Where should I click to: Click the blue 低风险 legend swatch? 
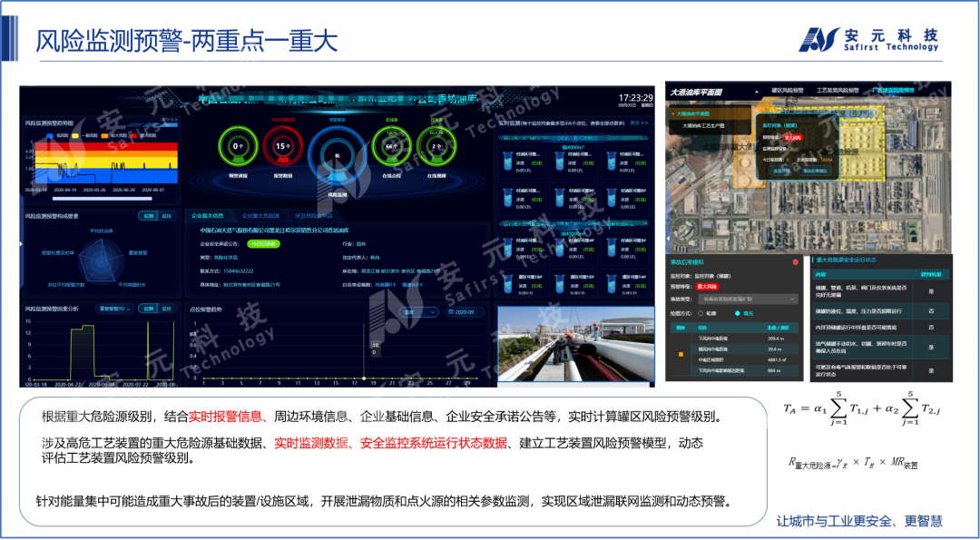coord(51,135)
